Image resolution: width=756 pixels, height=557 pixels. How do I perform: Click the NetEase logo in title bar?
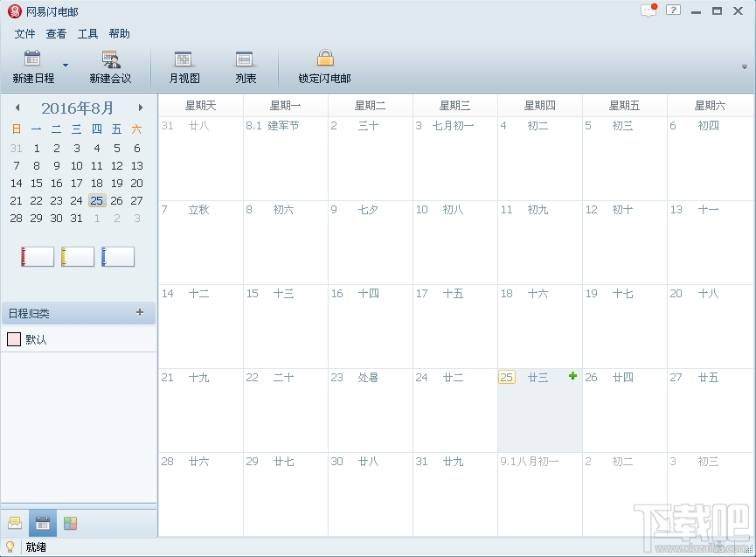[15, 11]
